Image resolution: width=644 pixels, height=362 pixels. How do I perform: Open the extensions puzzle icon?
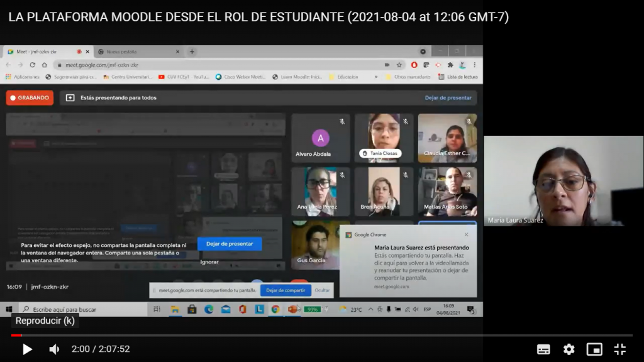click(450, 65)
